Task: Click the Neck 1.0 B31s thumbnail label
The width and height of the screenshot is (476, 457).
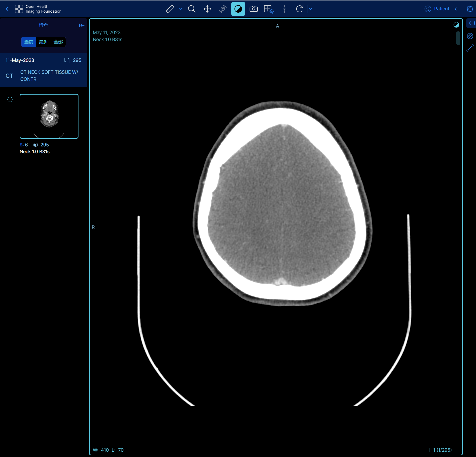Action: [x=35, y=152]
